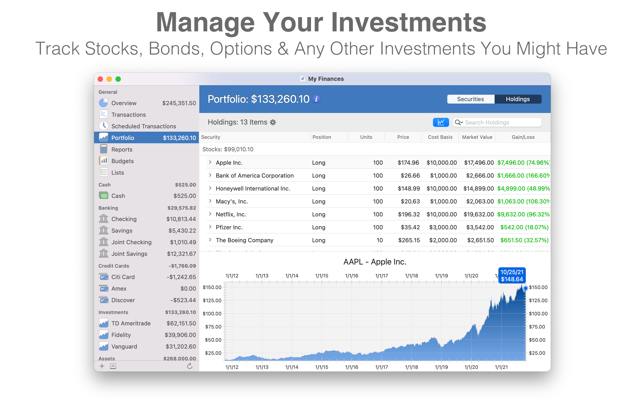Viewport: 643px width, 402px height.
Task: Click Pfizer cost basis $3,000.00
Action: pyautogui.click(x=443, y=227)
